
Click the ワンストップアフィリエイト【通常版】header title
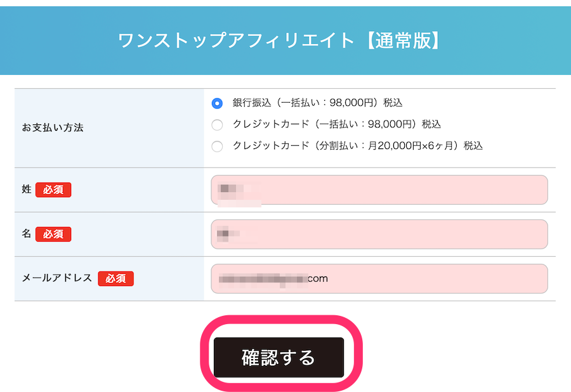pyautogui.click(x=285, y=40)
